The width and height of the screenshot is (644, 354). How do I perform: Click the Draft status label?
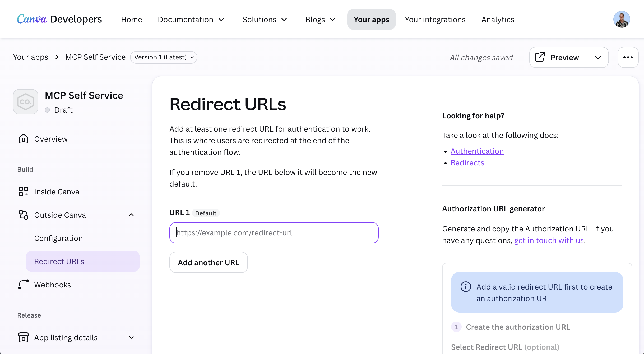click(x=63, y=110)
